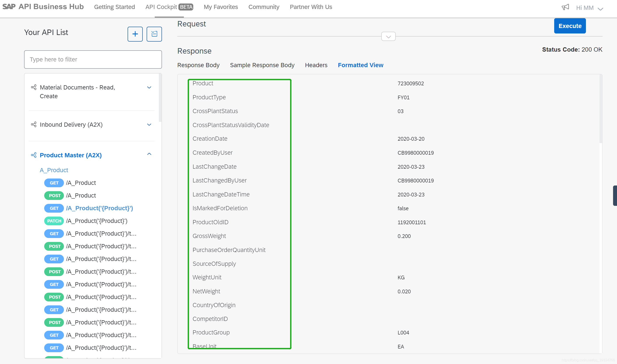Click the response panel scrollbar
Viewport: 617px width, 364px height.
[x=600, y=109]
